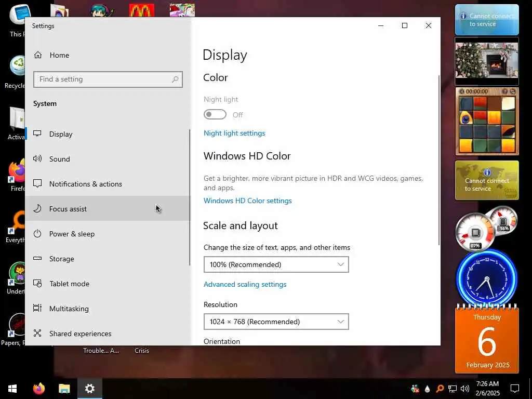Viewport: 532px width, 399px height.
Task: Click the fireplace slideshow gadget image
Action: pos(487,60)
